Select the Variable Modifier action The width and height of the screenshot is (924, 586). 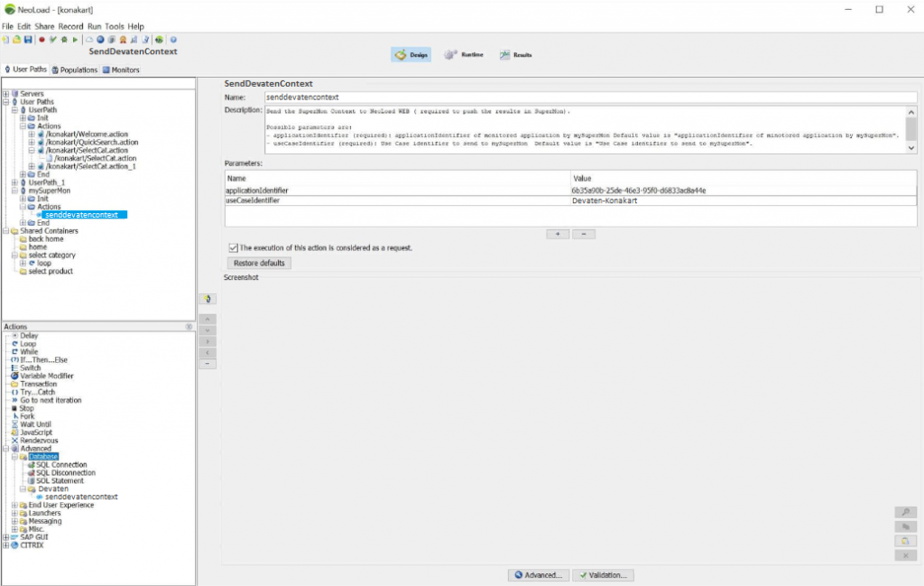click(47, 377)
